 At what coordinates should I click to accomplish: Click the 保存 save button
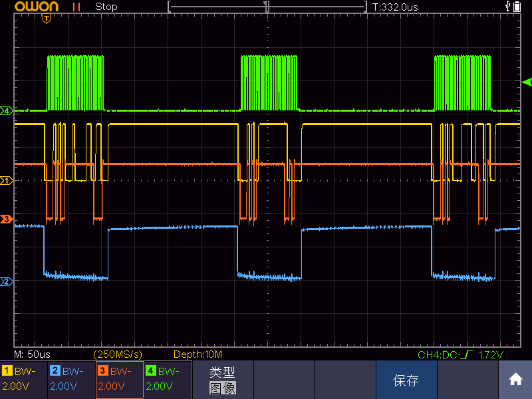coord(406,380)
